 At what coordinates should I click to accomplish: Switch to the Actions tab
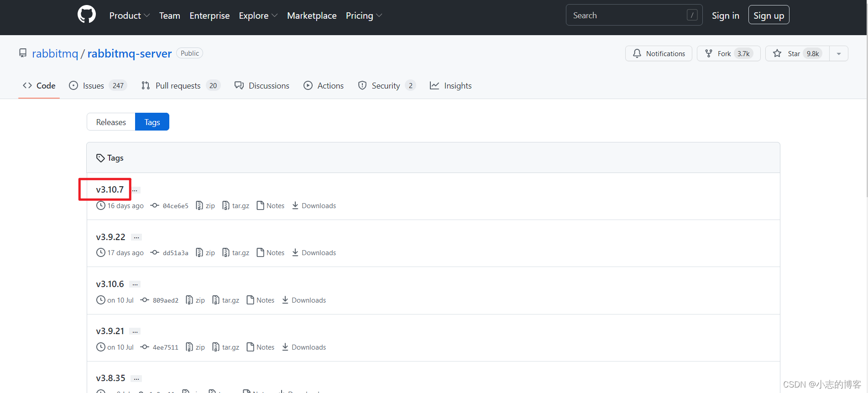click(x=324, y=85)
